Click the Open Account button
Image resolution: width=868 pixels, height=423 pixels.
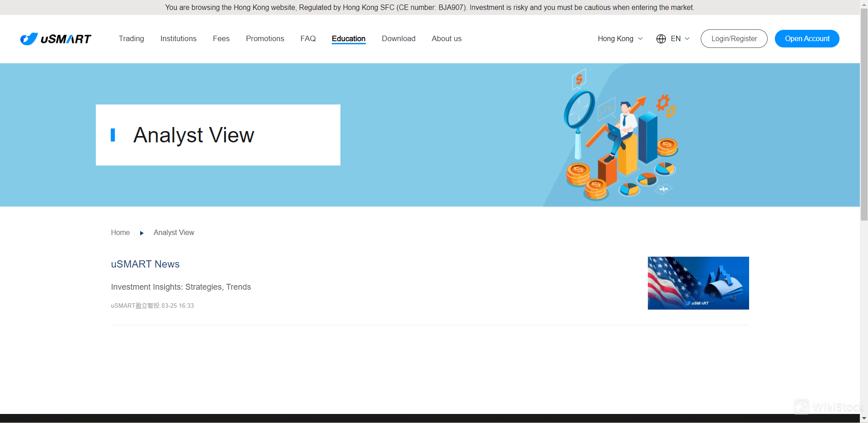click(807, 39)
